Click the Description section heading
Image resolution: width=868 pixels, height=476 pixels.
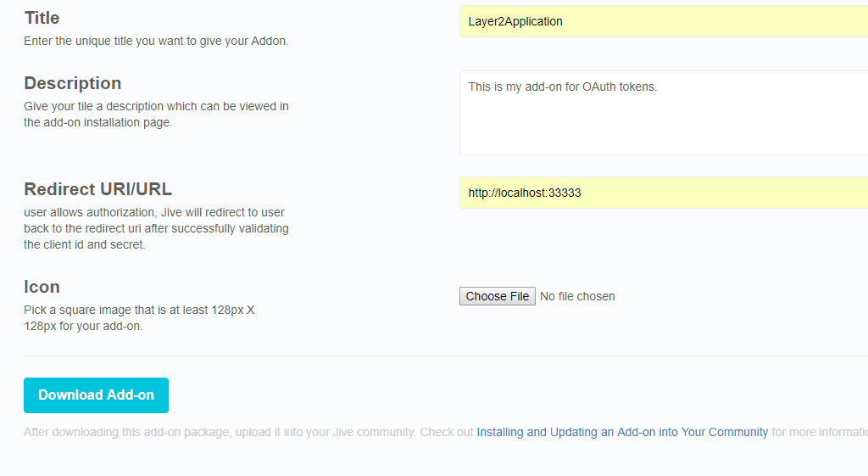73,83
